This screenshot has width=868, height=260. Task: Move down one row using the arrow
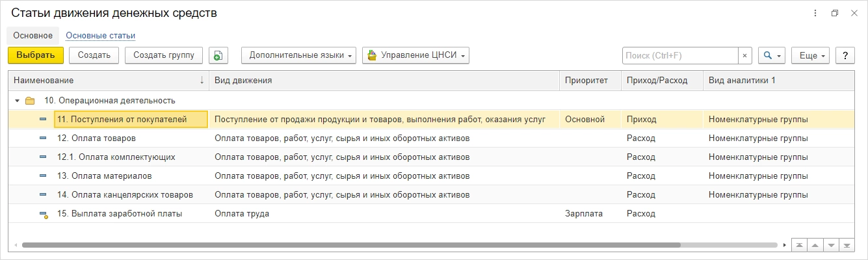[x=830, y=245]
